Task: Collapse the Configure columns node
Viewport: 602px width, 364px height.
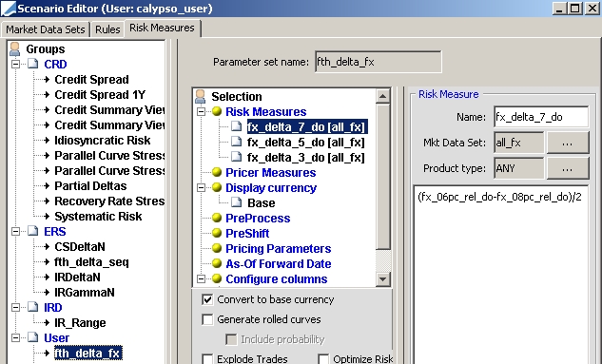Action: point(202,278)
